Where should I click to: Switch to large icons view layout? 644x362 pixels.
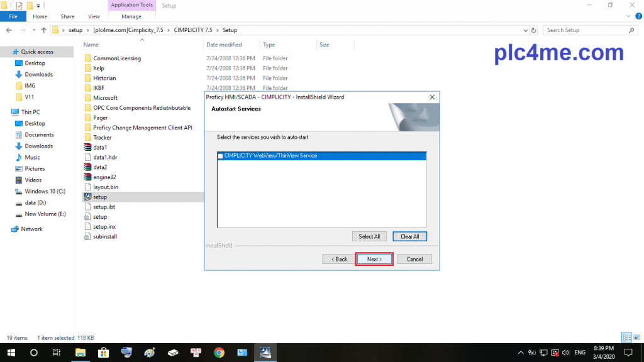tap(636, 337)
